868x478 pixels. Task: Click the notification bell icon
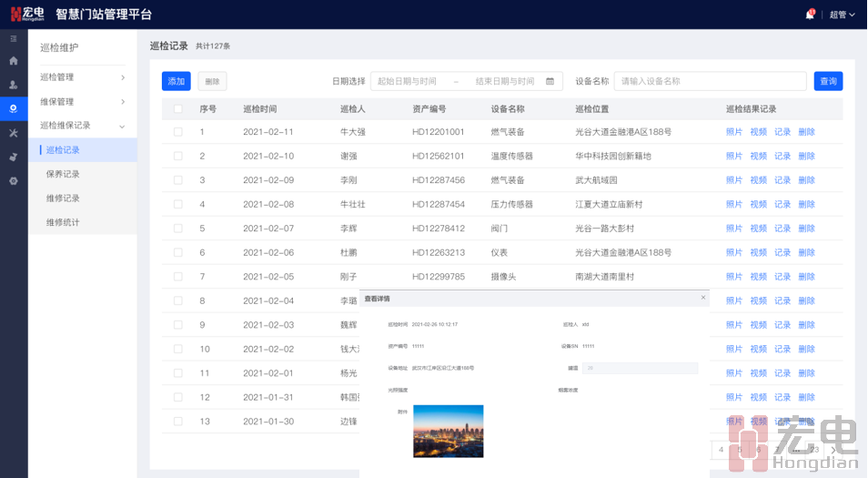809,15
